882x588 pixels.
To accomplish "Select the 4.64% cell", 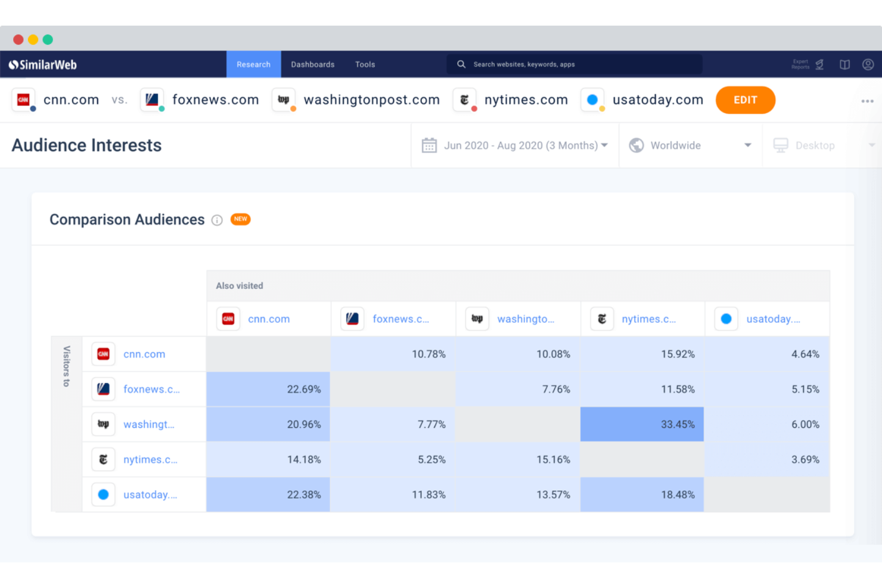I will (x=767, y=354).
